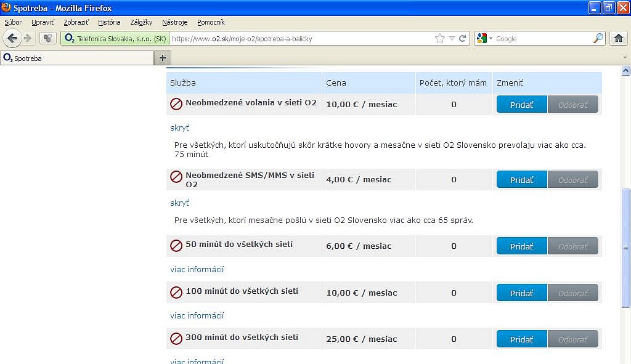Viewport: 631px width, 364px height.
Task: Open the Google search engine dropdown
Action: 484,38
